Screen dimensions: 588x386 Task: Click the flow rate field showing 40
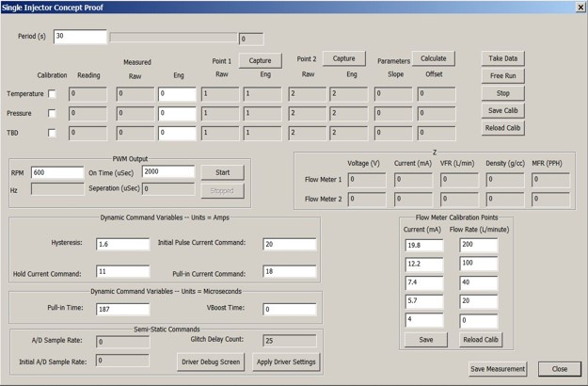[x=479, y=282]
